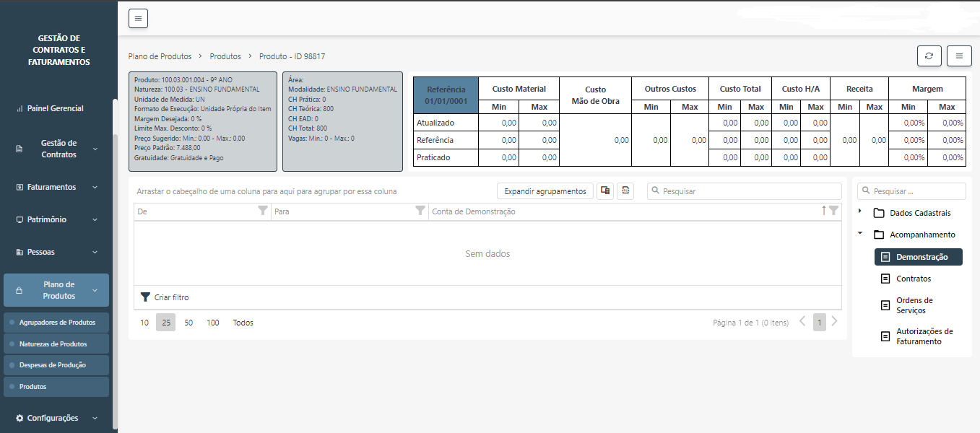Image resolution: width=980 pixels, height=433 pixels.
Task: Open filter on the 'De' column
Action: click(263, 211)
